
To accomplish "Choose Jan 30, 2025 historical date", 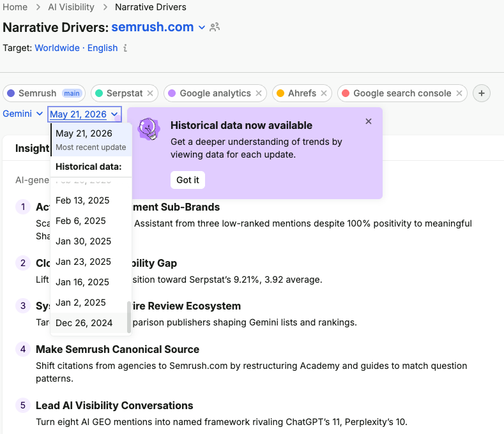I will point(91,241).
